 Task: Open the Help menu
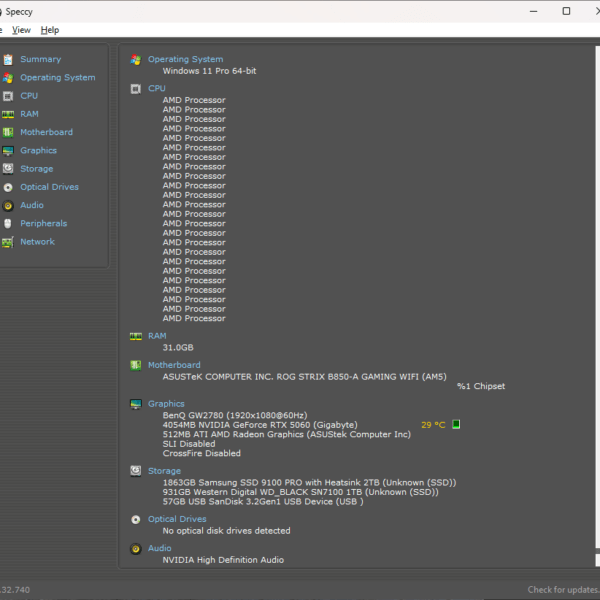point(50,30)
